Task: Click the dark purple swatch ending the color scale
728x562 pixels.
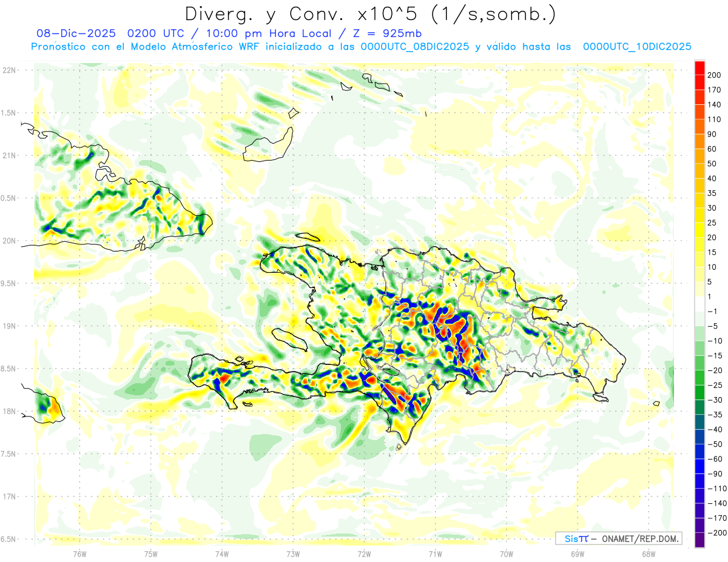Action: pyautogui.click(x=699, y=540)
